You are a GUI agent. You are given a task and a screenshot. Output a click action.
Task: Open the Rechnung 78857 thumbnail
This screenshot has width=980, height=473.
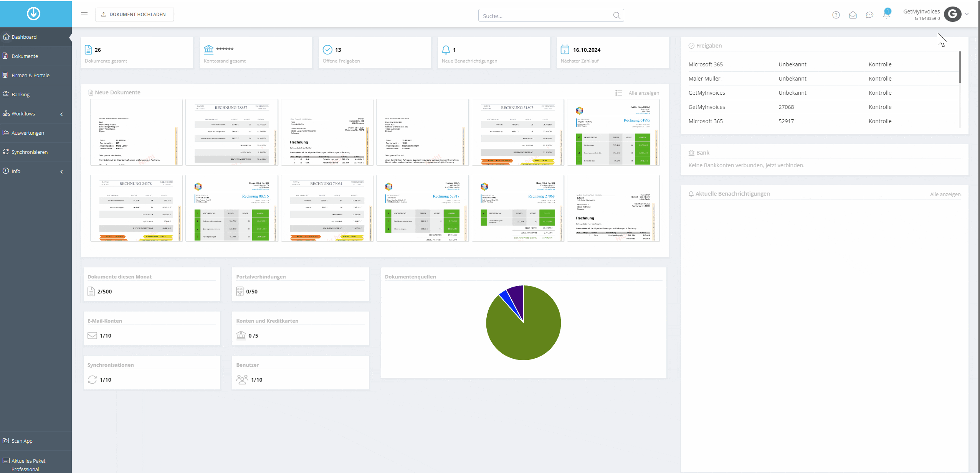point(231,132)
